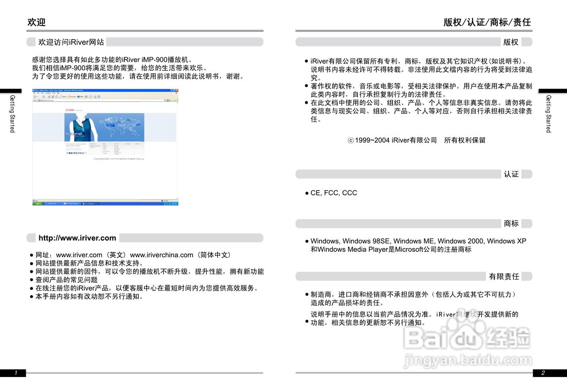Click the "有限责任" section header label
The height and width of the screenshot is (392, 567).
[x=504, y=277]
